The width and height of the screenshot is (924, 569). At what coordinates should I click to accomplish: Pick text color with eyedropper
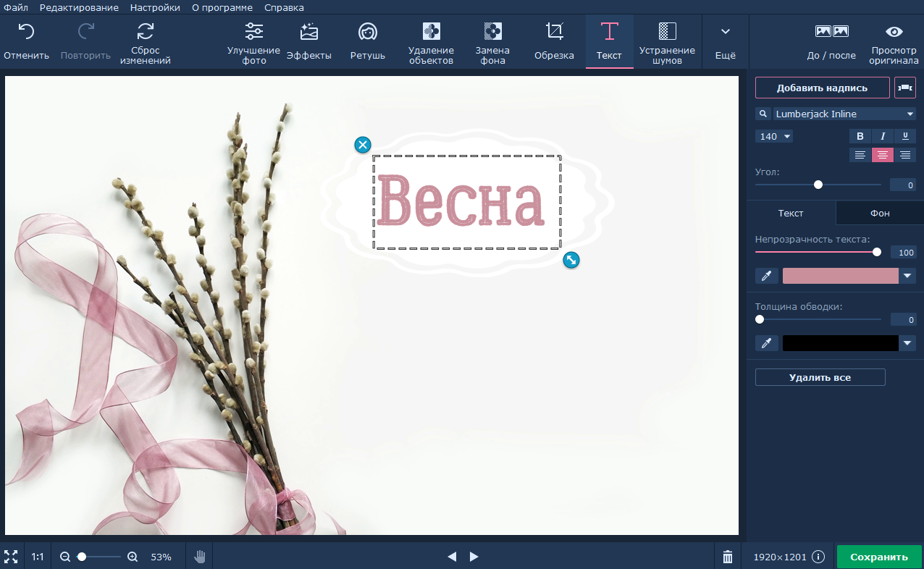tap(766, 276)
